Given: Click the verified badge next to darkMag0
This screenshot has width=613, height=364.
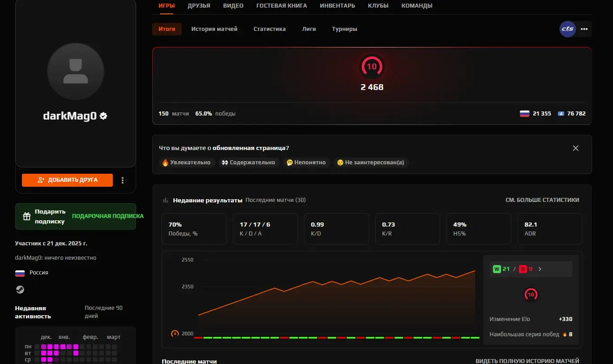Looking at the screenshot, I should (x=103, y=116).
